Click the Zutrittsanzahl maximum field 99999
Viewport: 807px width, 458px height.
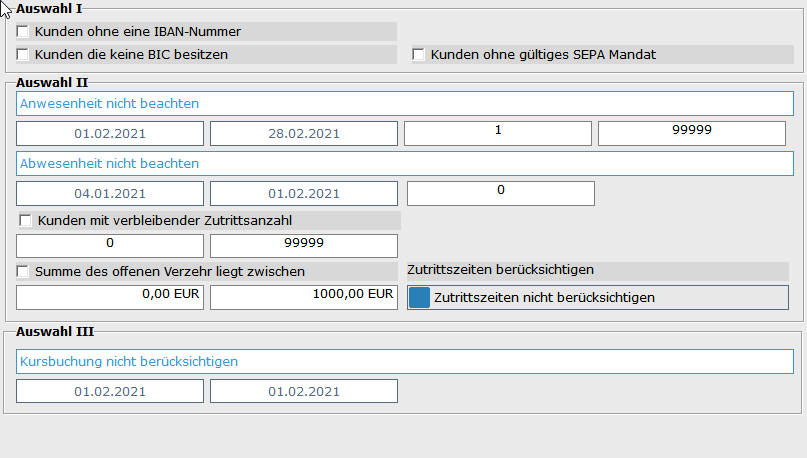[304, 246]
